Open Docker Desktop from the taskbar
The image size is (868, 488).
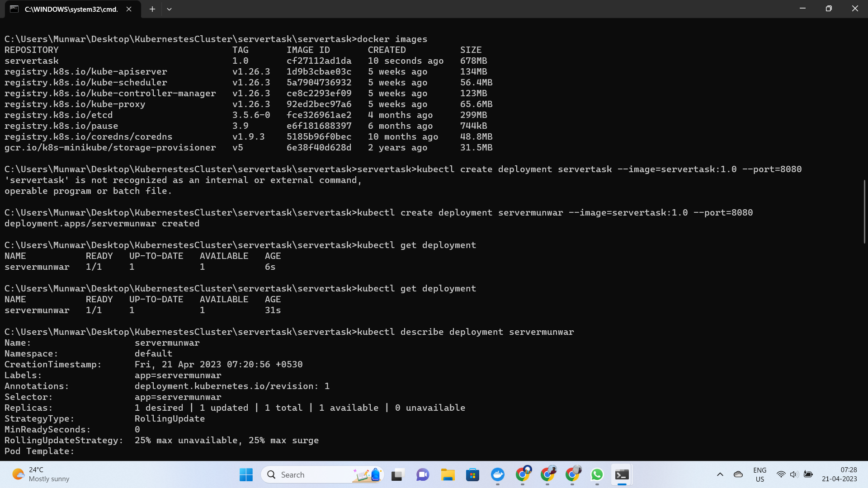pyautogui.click(x=497, y=474)
